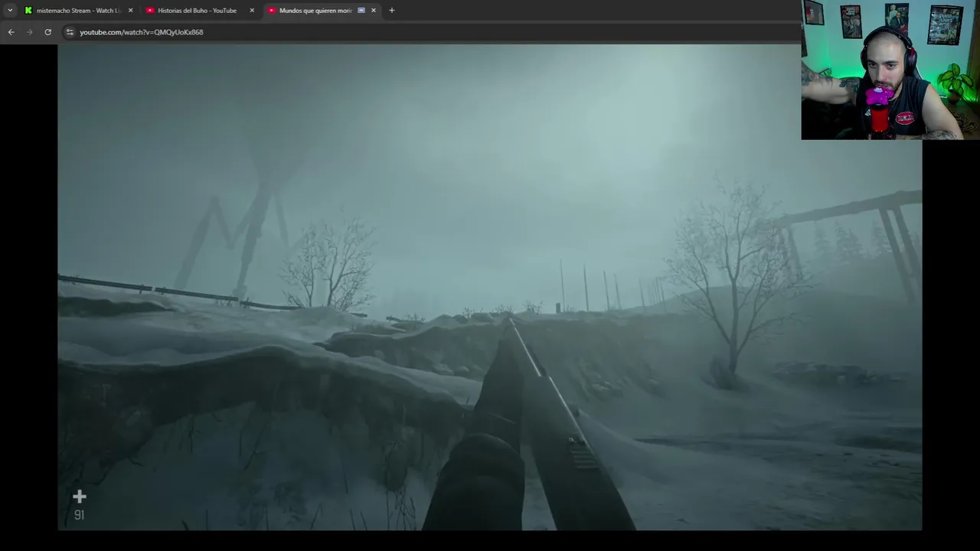Click the YouTube favicon on Historias del Buho tab

point(150,11)
